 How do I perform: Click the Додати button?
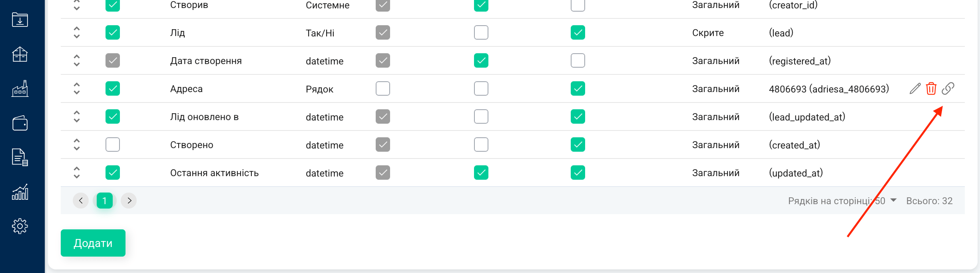click(x=93, y=243)
